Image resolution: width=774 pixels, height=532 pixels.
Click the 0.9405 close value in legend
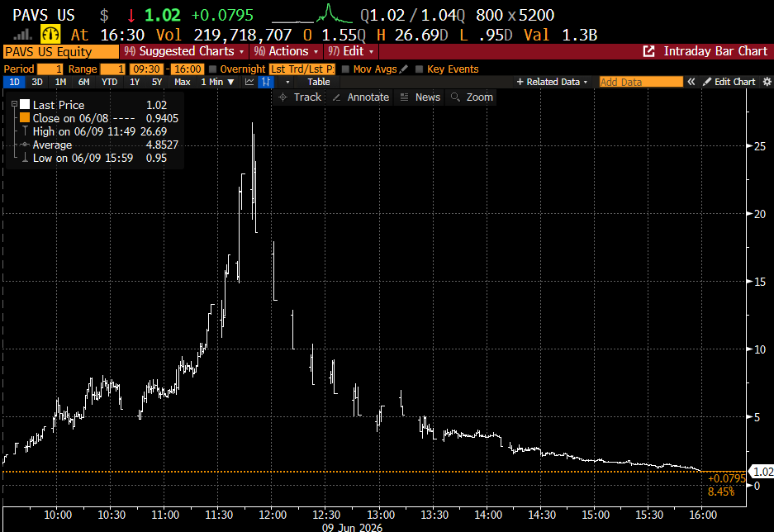pos(162,118)
